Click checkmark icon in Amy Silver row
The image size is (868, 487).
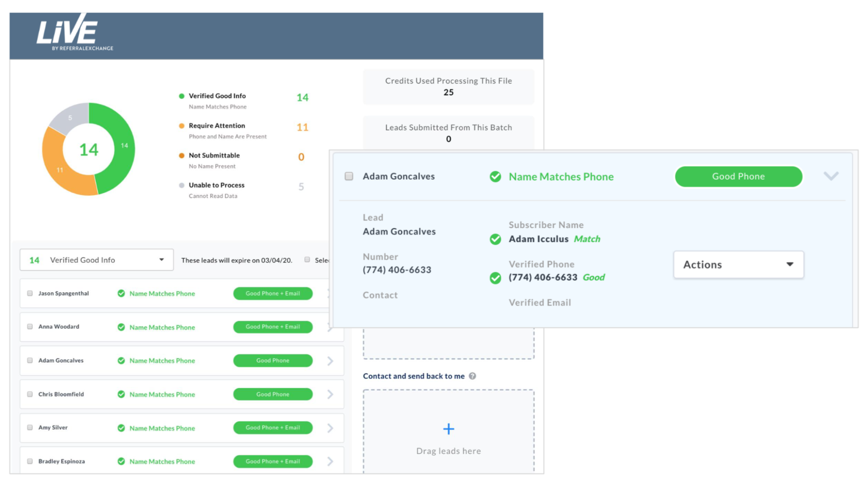point(121,428)
